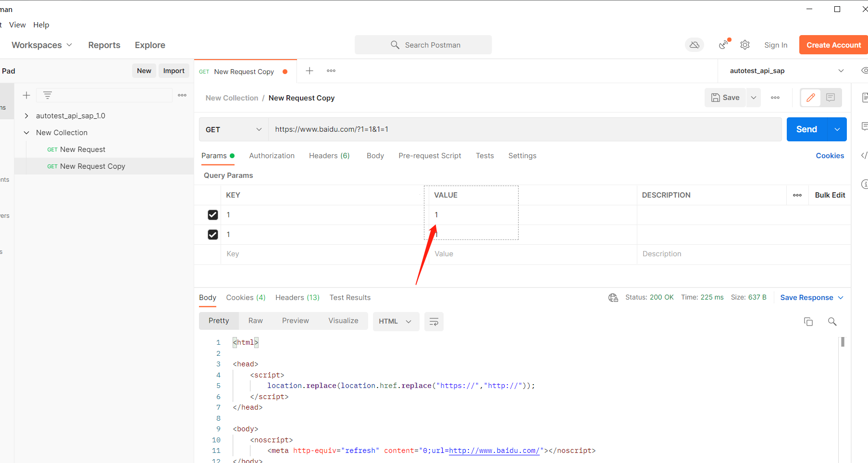Open the satellite capture requests icon
This screenshot has width=868, height=463.
click(724, 44)
